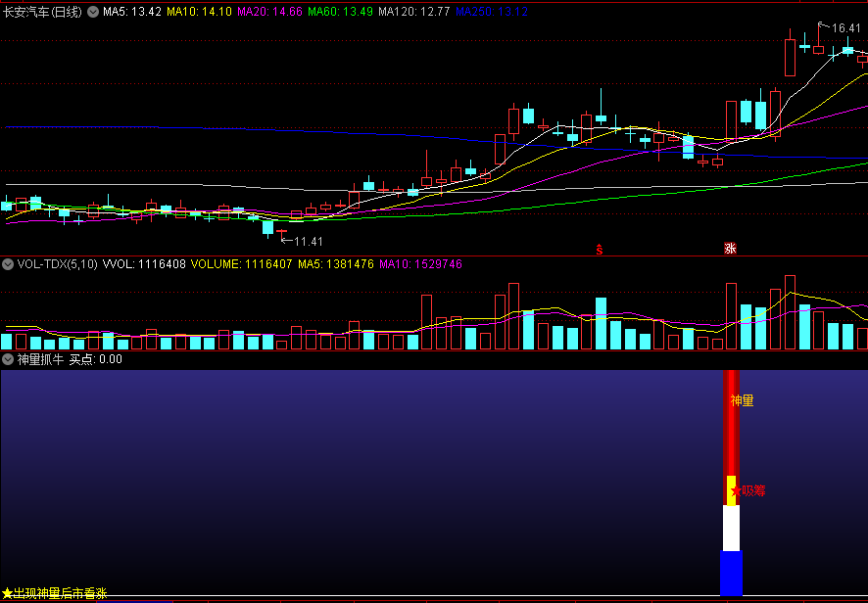Click the volume MA10: 1529746 label
The height and width of the screenshot is (603, 868).
click(x=420, y=264)
